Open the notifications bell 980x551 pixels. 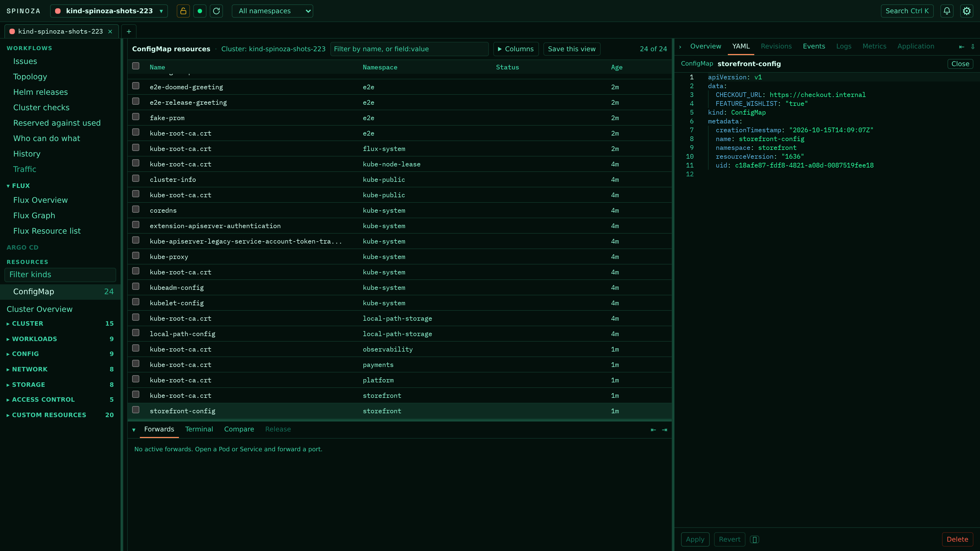tap(947, 11)
